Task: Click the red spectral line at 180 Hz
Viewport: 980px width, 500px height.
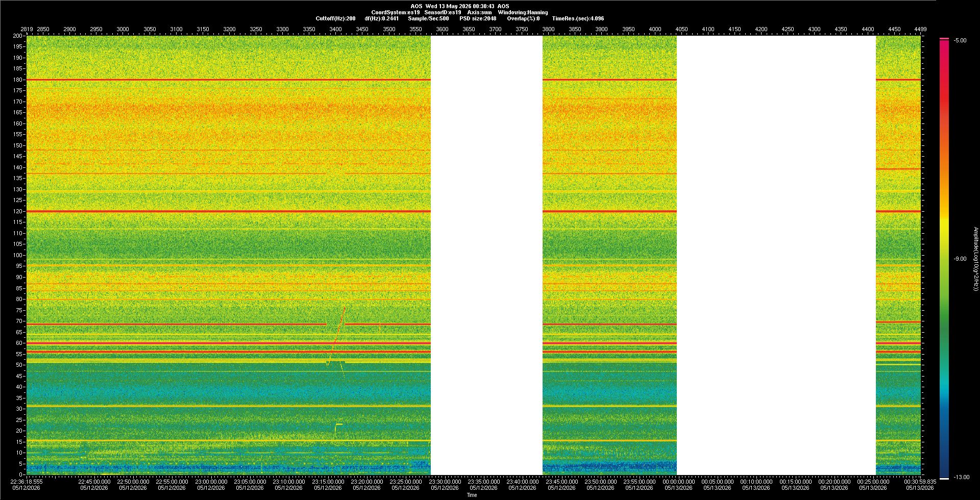Action: (229, 80)
